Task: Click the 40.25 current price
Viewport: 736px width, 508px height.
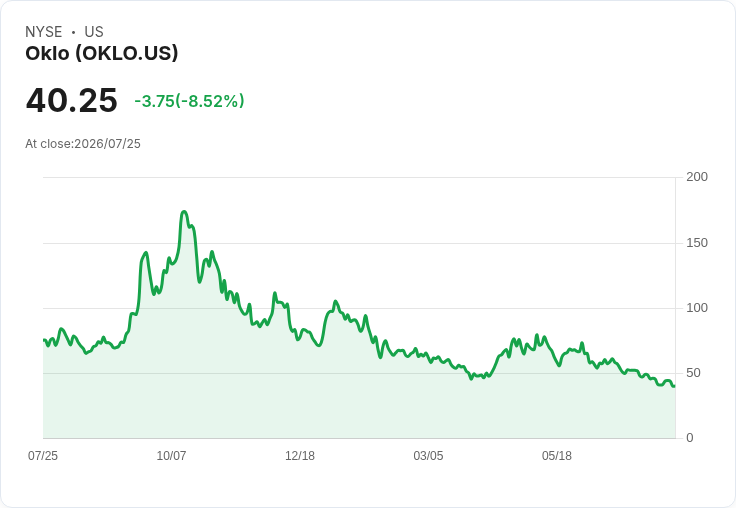Action: coord(71,100)
